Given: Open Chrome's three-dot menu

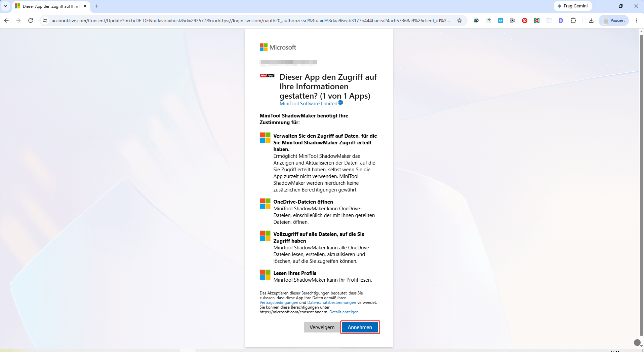Looking at the screenshot, I should tap(636, 21).
